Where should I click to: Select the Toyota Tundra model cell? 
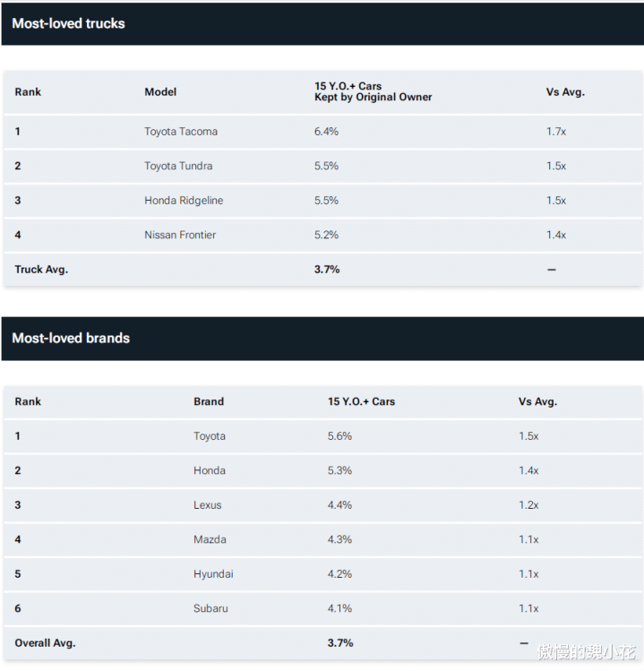[178, 166]
